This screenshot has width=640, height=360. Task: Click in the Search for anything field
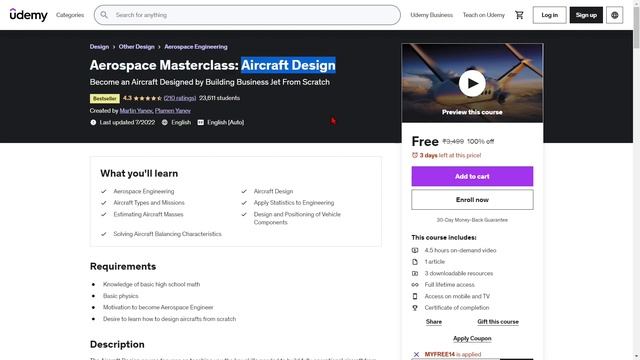click(247, 15)
